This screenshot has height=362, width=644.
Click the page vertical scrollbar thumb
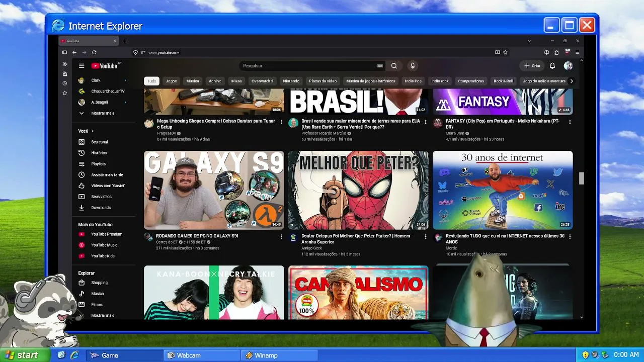coord(582,178)
